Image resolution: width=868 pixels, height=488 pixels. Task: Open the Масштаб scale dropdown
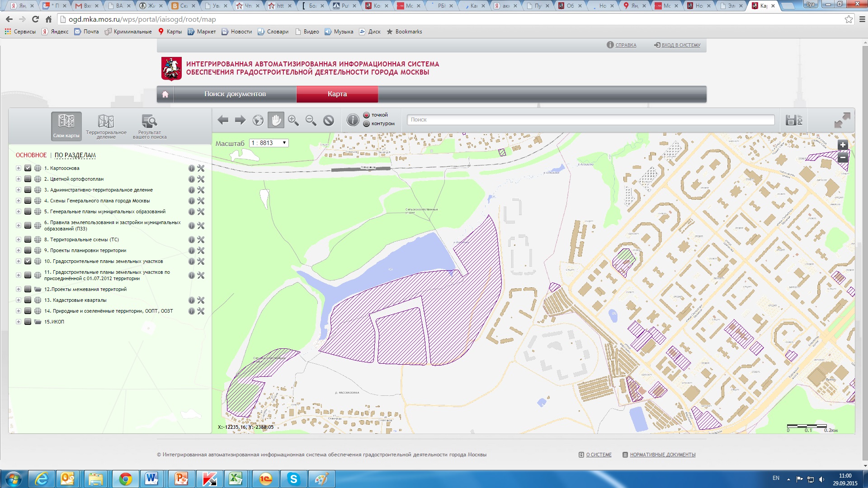coord(269,143)
